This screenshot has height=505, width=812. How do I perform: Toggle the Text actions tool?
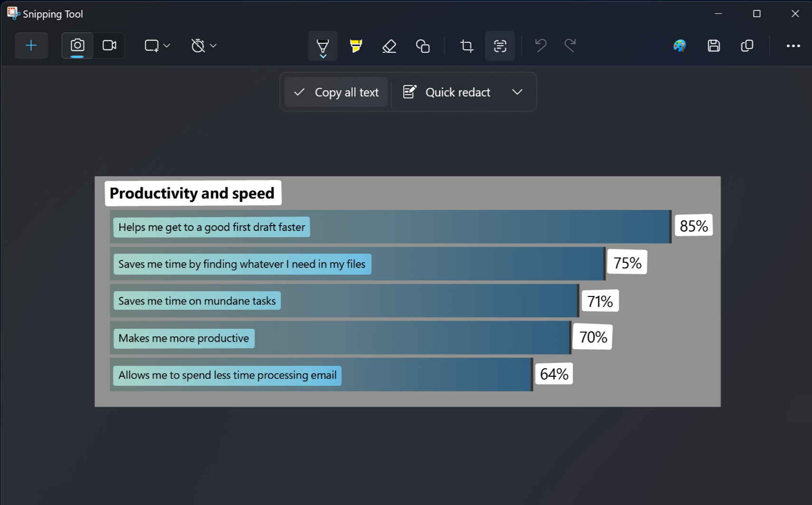pyautogui.click(x=500, y=46)
